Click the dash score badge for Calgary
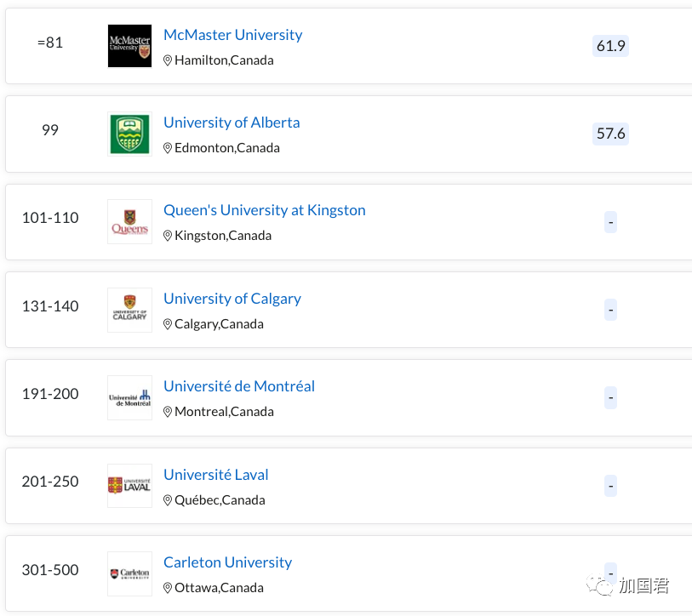The height and width of the screenshot is (616, 692). coord(611,310)
